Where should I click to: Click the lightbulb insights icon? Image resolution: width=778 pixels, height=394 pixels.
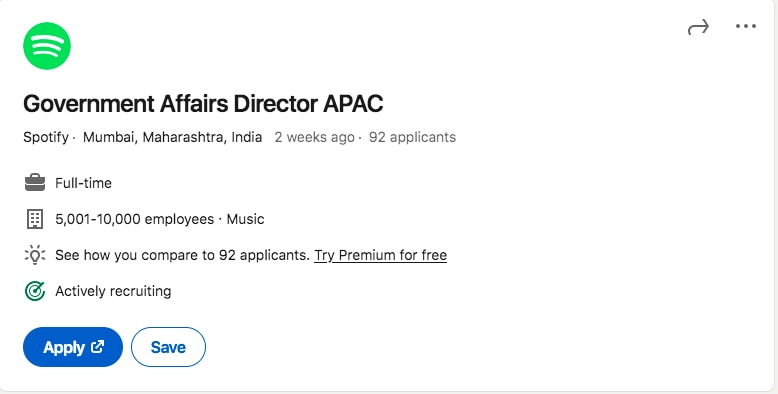click(x=35, y=255)
